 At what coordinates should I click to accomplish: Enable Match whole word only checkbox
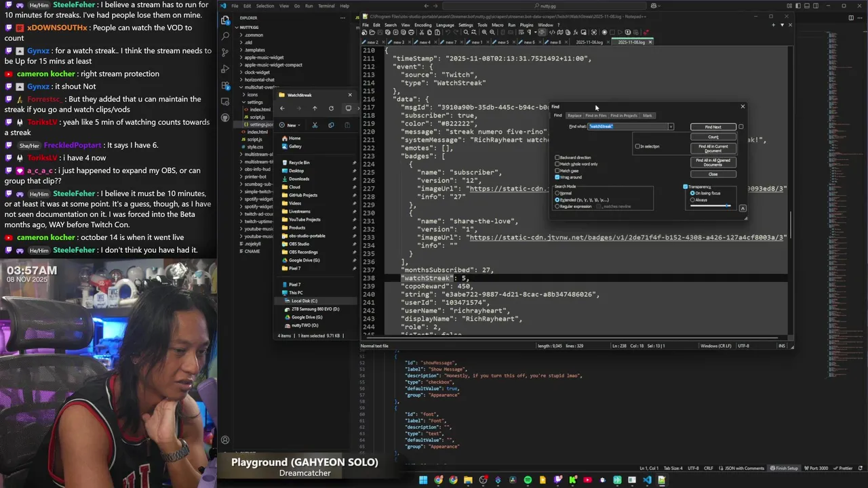[557, 164]
